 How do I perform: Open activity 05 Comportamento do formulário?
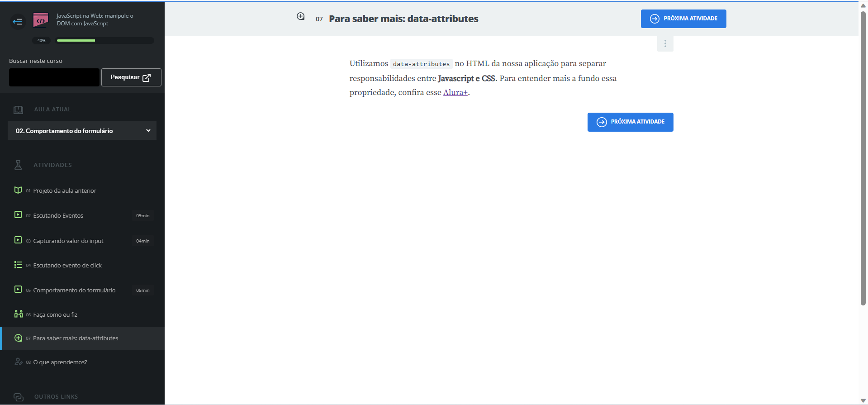click(74, 291)
